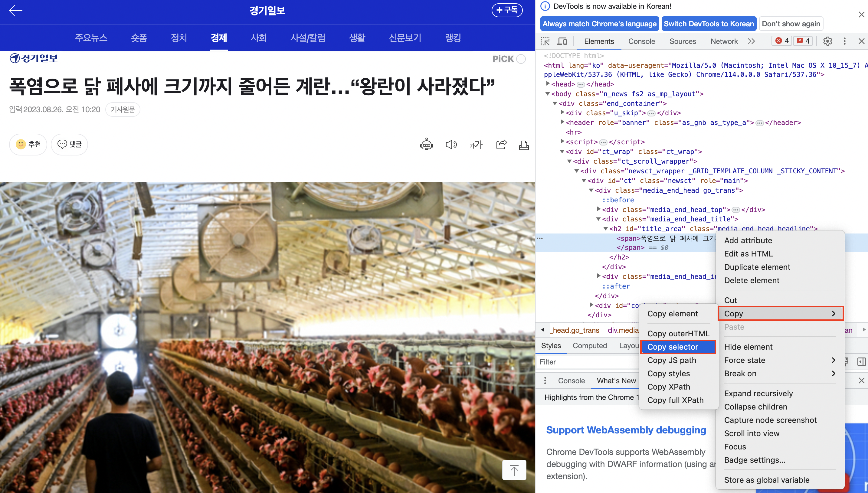Click the +구독 subscribe button
868x493 pixels.
coord(507,10)
